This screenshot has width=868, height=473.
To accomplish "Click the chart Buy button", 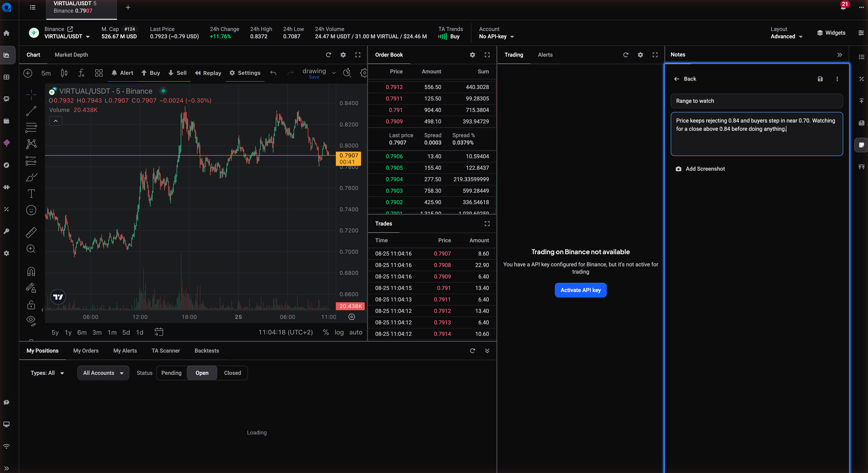I will (151, 73).
